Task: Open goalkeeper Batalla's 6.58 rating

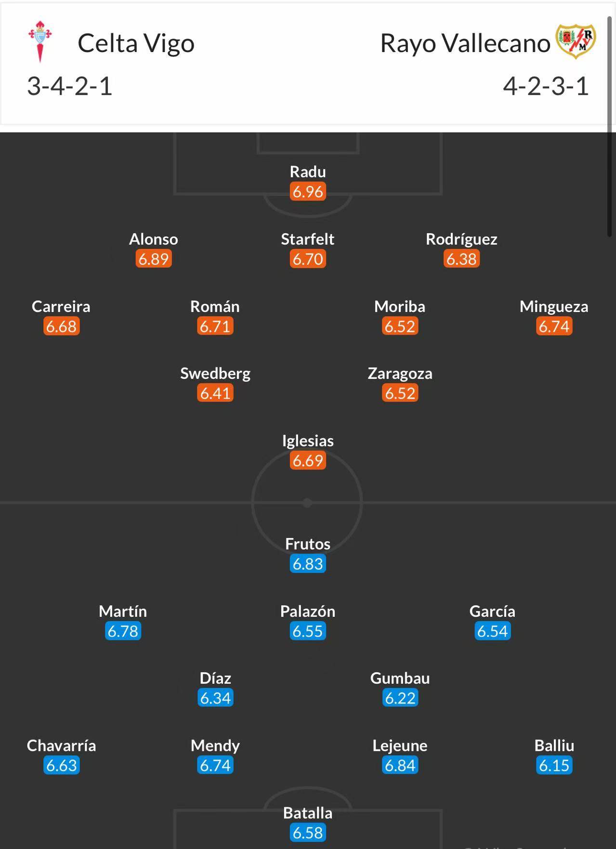Action: pos(308,833)
